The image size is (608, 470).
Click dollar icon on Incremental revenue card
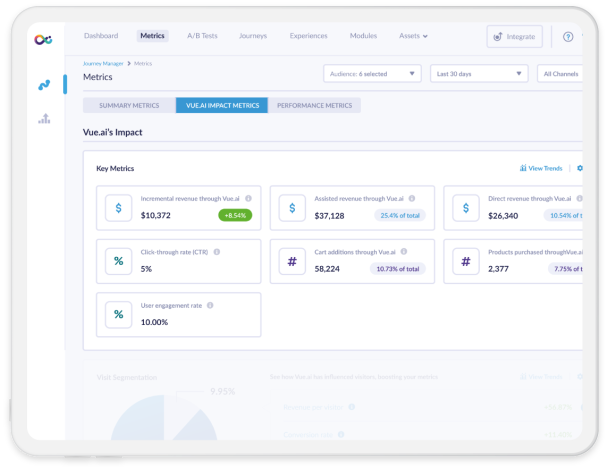119,208
